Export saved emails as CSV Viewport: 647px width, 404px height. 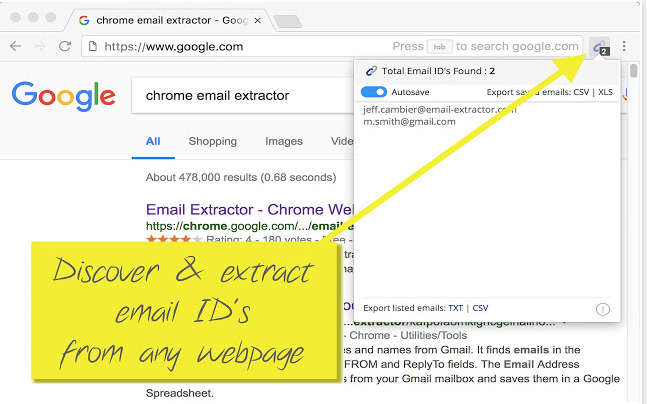click(x=581, y=92)
